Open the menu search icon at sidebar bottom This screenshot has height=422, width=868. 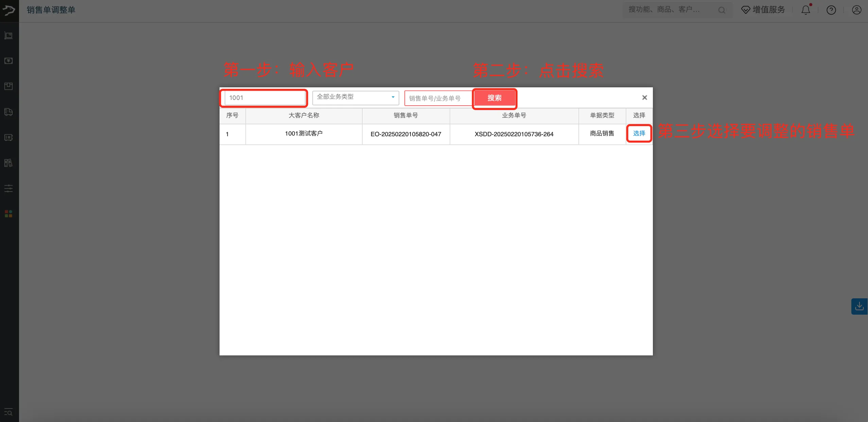point(8,412)
